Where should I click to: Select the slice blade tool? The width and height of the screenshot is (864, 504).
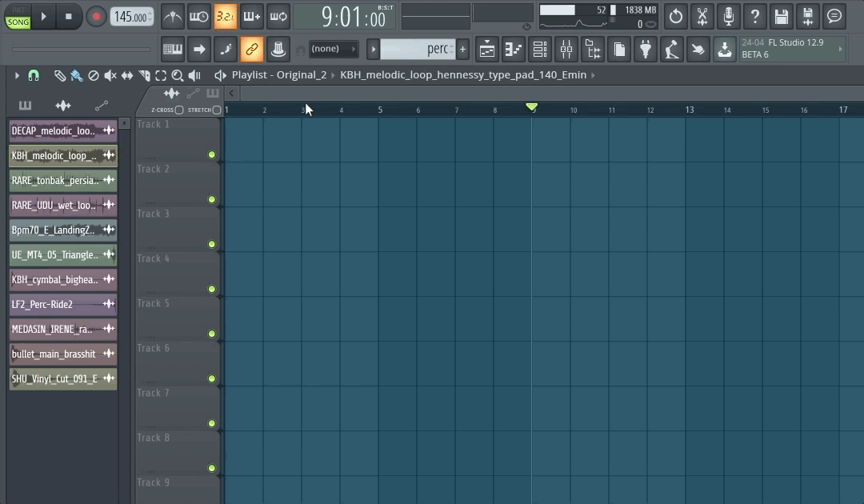(x=144, y=75)
